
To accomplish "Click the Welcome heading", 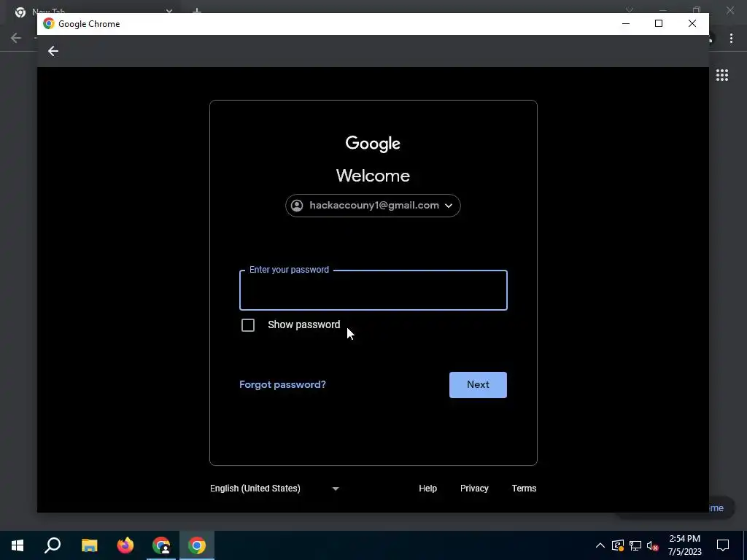I will (x=373, y=176).
